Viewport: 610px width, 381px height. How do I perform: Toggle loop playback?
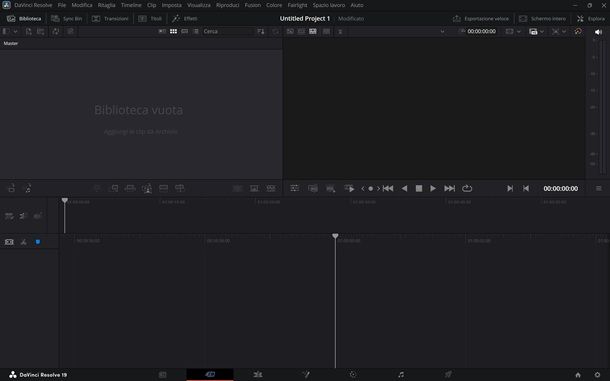[467, 188]
